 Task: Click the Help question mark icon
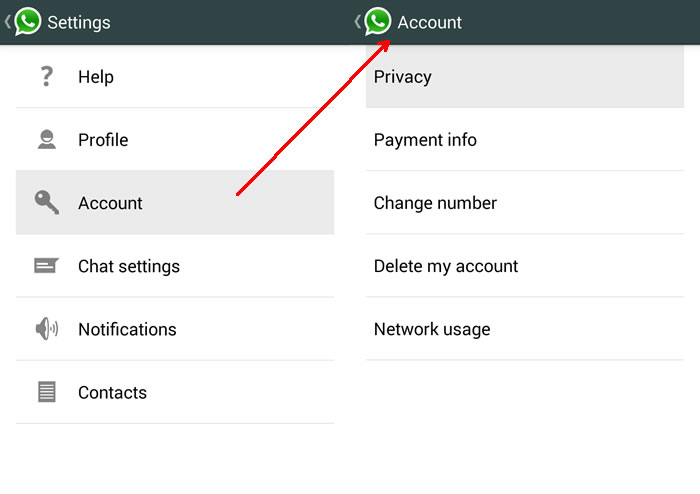[x=46, y=77]
